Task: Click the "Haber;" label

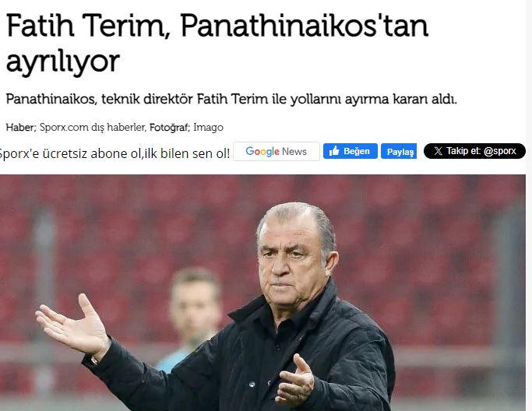Action: pos(21,128)
